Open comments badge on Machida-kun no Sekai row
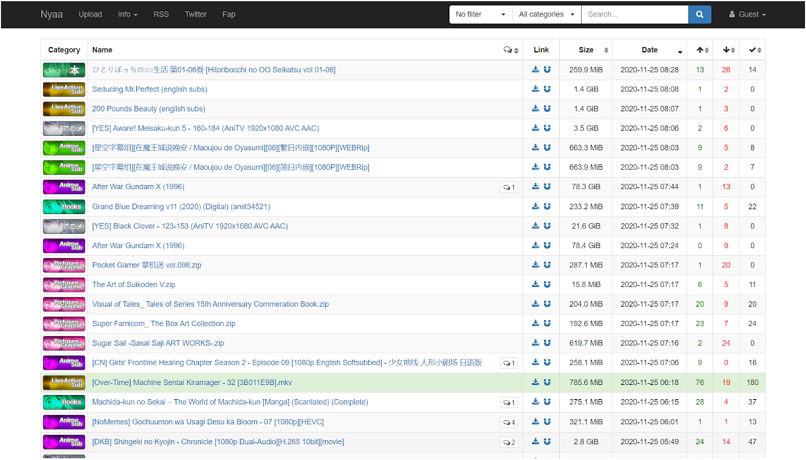Viewport: 806px width, 460px height. click(x=509, y=402)
